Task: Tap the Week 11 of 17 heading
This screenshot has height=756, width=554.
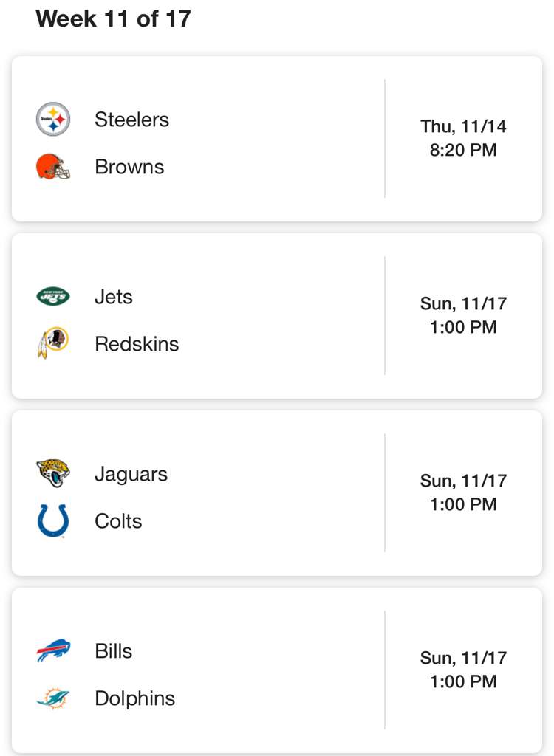Action: click(x=114, y=18)
